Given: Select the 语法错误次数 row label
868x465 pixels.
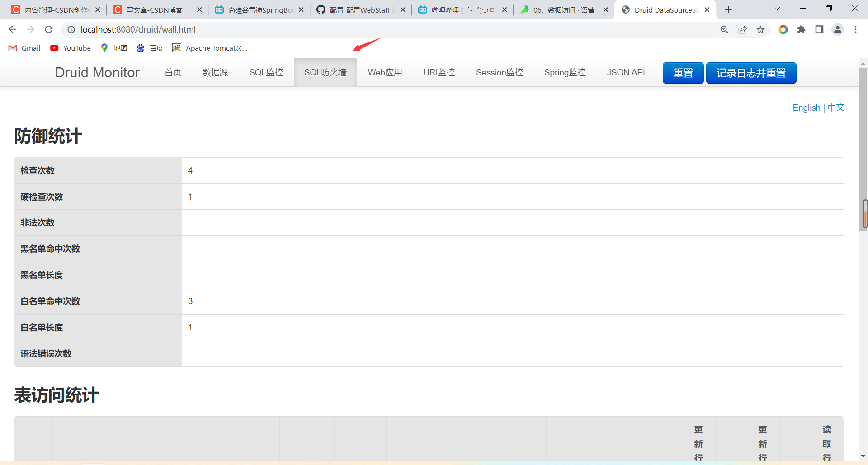Looking at the screenshot, I should 46,353.
